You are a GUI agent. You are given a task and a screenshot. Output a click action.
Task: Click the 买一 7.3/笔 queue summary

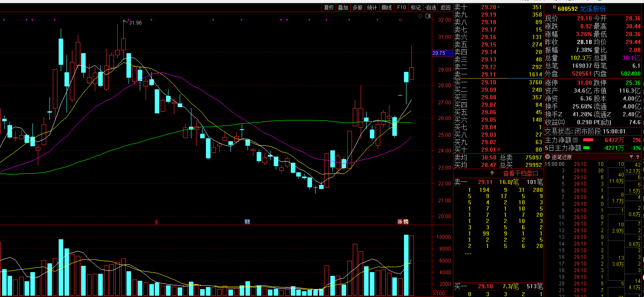[511, 286]
